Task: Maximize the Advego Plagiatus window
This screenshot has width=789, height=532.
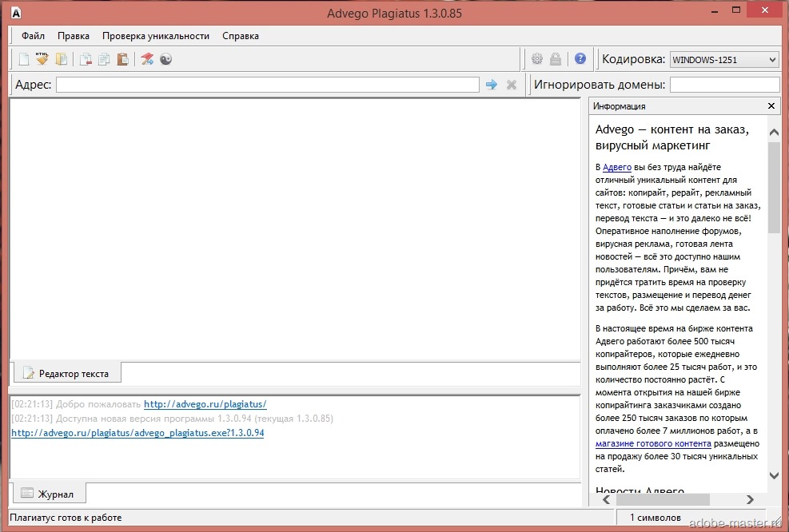Action: pyautogui.click(x=736, y=10)
